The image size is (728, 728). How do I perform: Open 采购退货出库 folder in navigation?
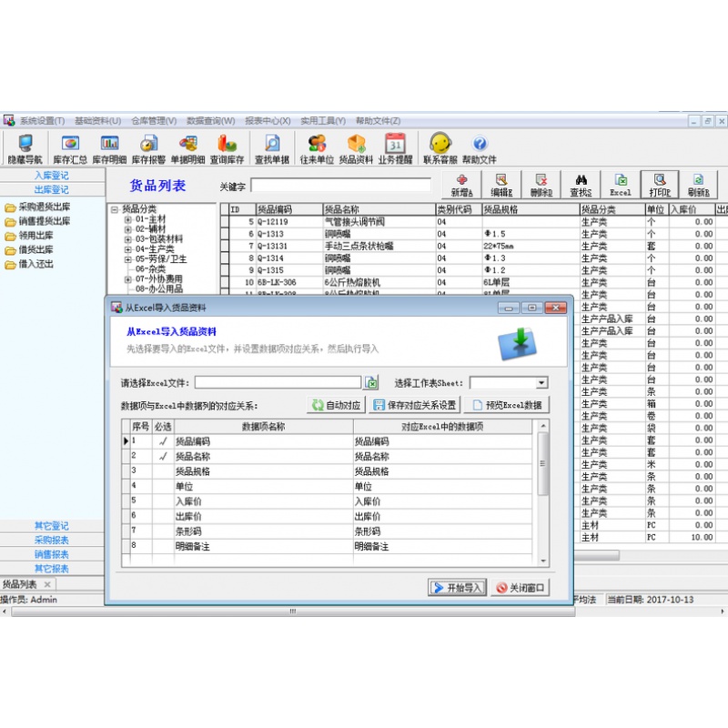click(38, 207)
